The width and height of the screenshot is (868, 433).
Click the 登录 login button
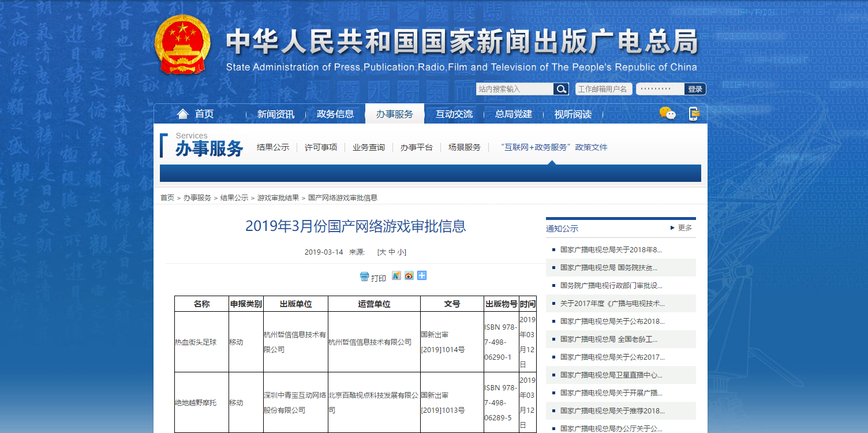tap(695, 89)
